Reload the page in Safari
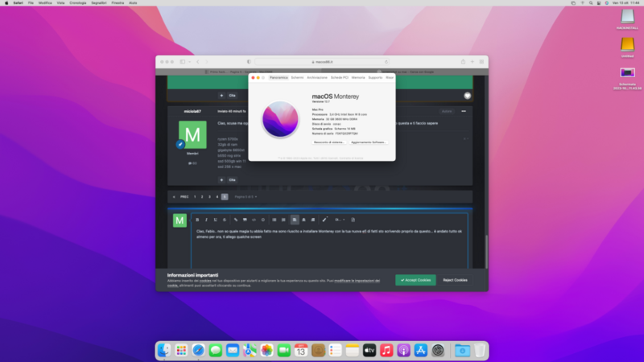644x362 pixels. [x=386, y=62]
